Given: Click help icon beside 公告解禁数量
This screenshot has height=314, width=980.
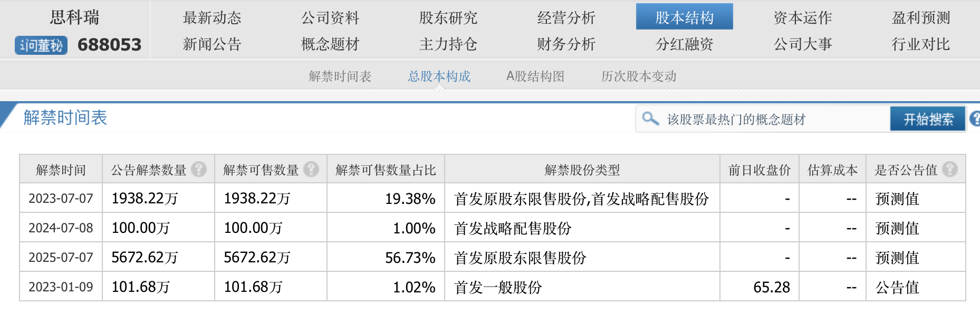Looking at the screenshot, I should coord(199,169).
